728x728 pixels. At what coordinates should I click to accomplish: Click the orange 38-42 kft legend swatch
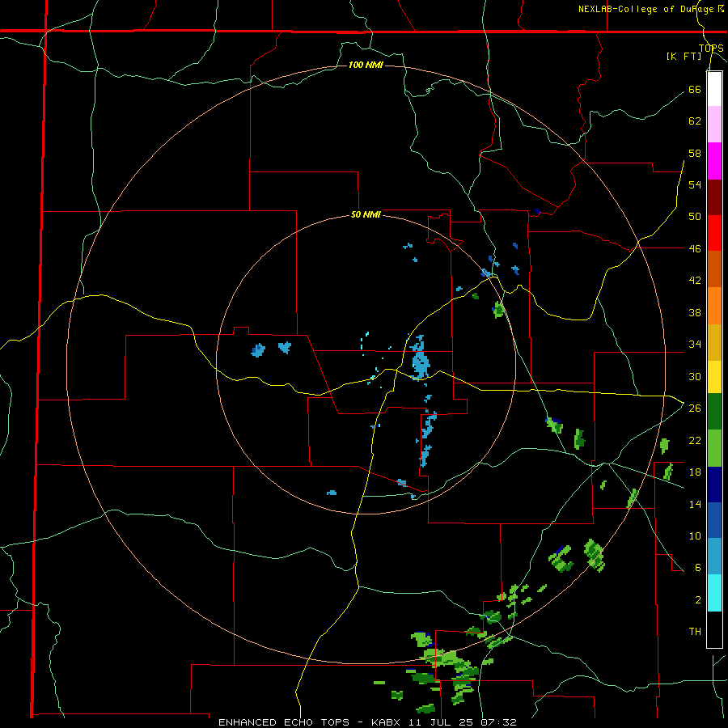714,306
